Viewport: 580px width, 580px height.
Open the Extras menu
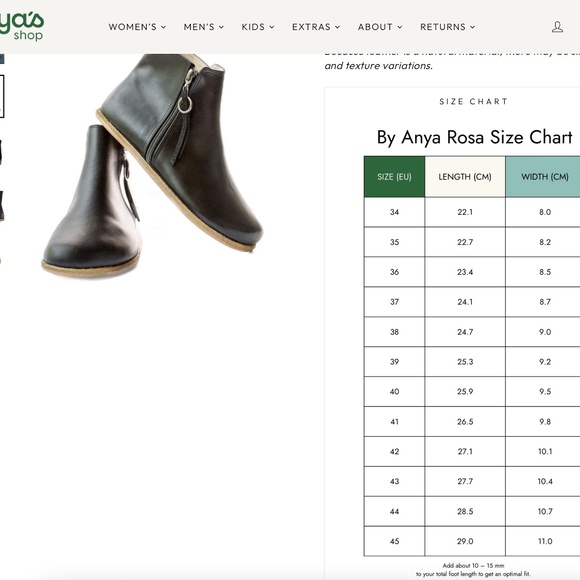click(316, 27)
